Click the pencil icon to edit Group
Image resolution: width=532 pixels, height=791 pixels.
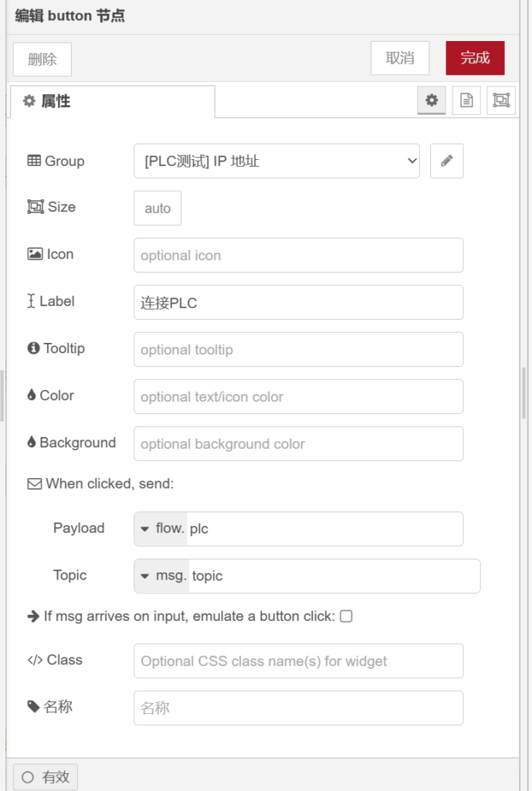(x=446, y=161)
